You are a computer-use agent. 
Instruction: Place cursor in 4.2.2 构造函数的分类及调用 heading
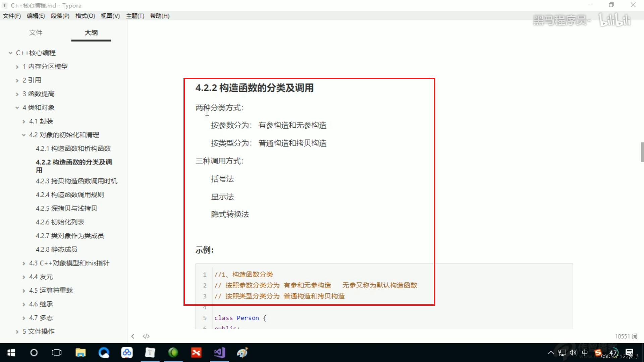coord(255,88)
